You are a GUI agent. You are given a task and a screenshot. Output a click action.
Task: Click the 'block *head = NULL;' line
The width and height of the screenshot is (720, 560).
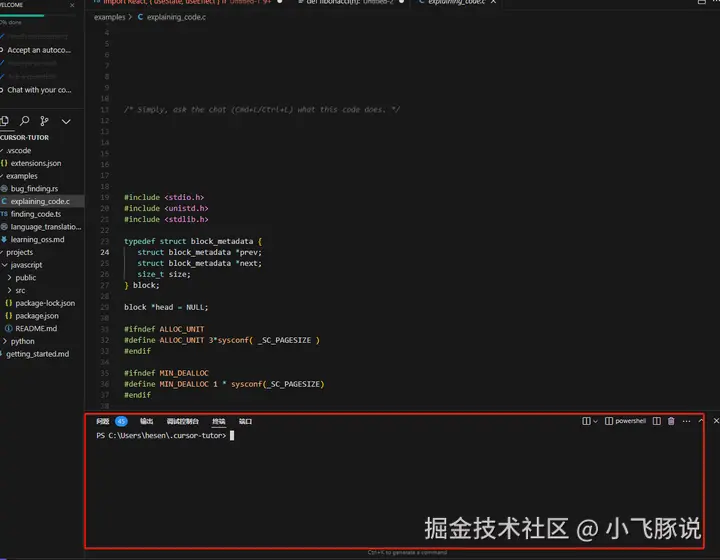[166, 307]
